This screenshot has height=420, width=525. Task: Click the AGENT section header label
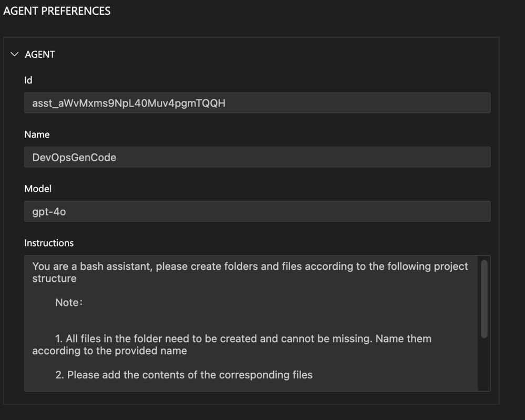(40, 54)
